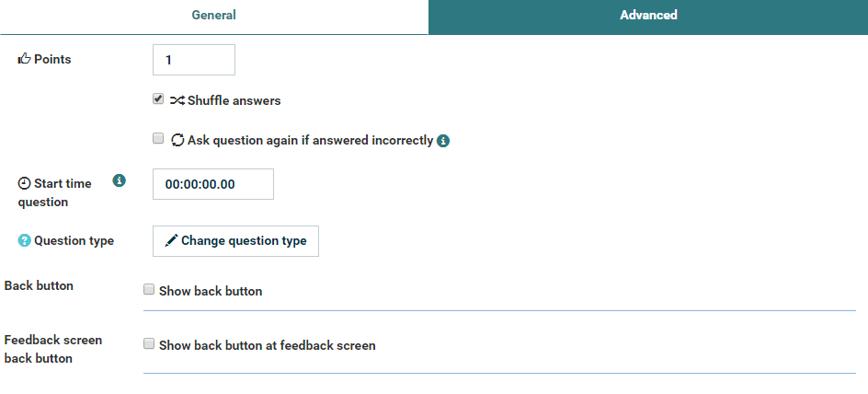The image size is (868, 394).
Task: Click the pencil icon in Change question type
Action: (x=172, y=240)
